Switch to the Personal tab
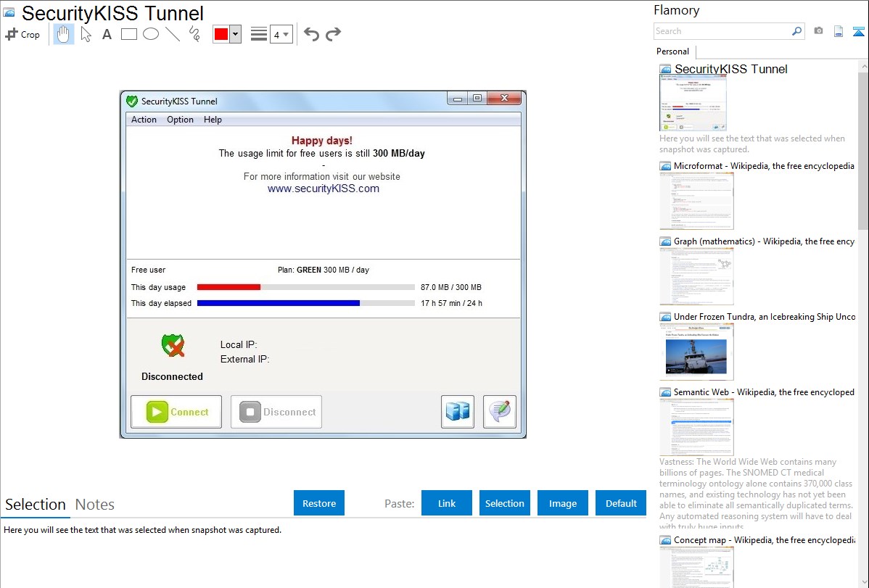The height and width of the screenshot is (588, 869). [672, 51]
